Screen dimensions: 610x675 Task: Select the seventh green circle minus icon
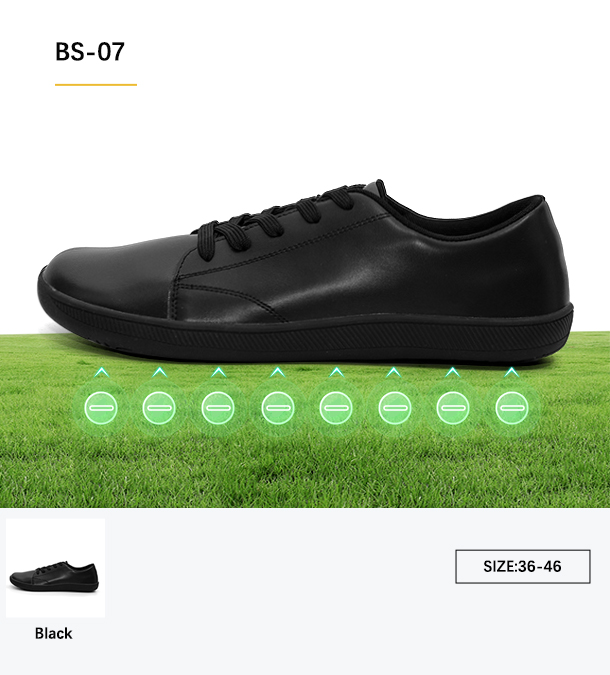453,408
